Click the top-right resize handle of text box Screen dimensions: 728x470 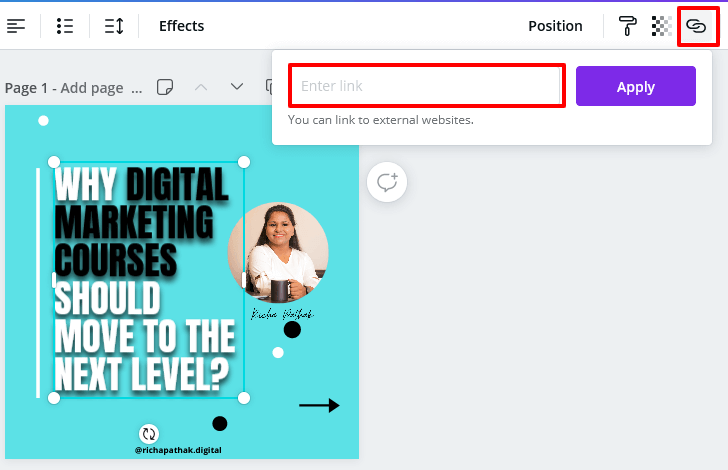(244, 162)
